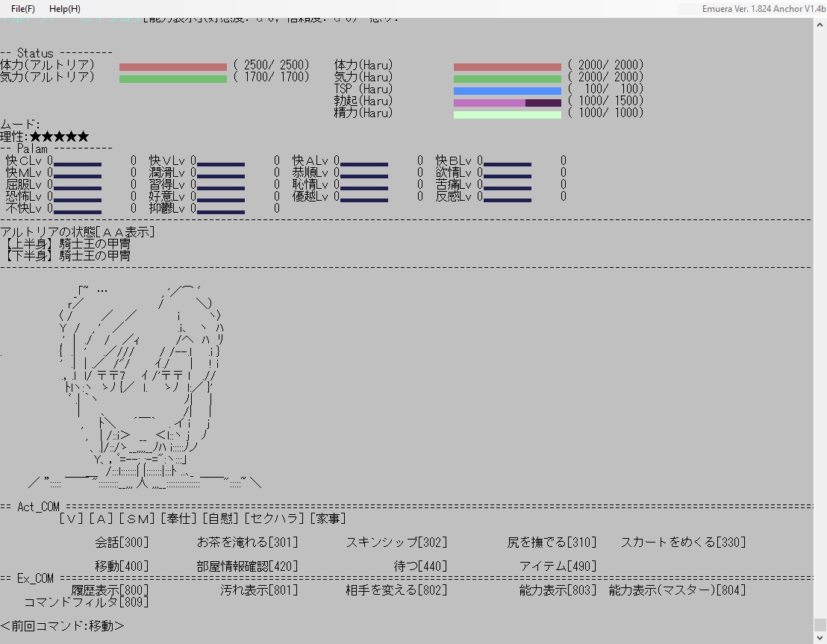Screen dimensions: 827x644
Task: Open 能力表示(マスター)[804] master abilities
Action: point(677,590)
